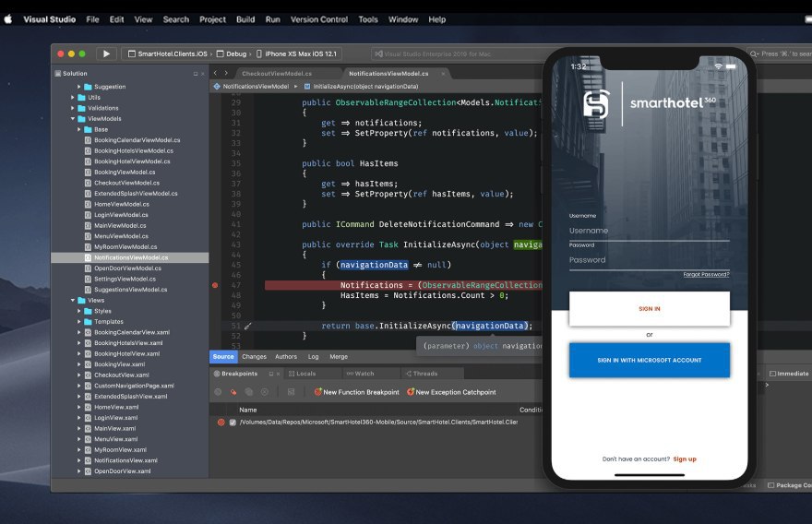
Task: Switch to the Merge tab
Action: click(339, 357)
